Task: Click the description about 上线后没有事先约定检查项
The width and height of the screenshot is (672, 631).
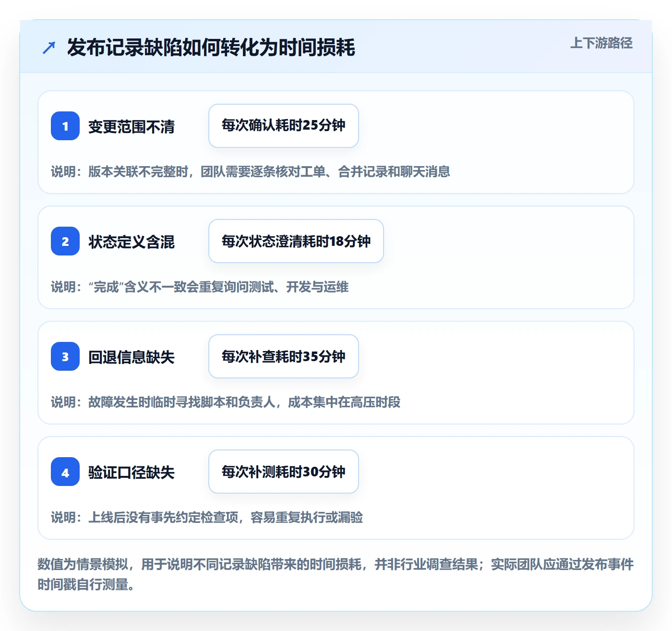Action: (x=207, y=517)
